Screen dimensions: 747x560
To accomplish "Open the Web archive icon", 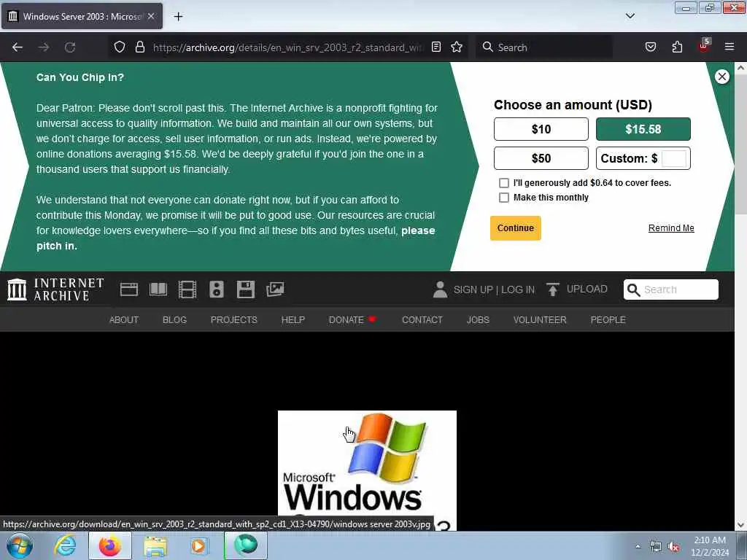I will 128,289.
